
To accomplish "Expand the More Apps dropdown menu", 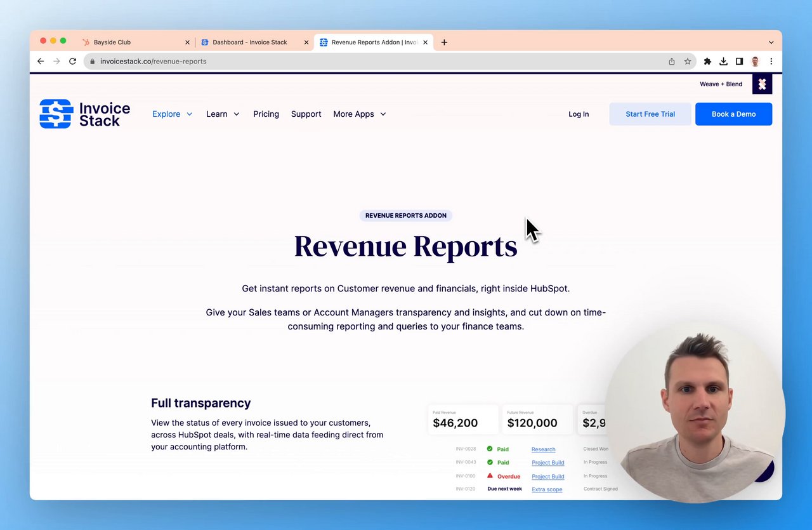I will pos(360,114).
